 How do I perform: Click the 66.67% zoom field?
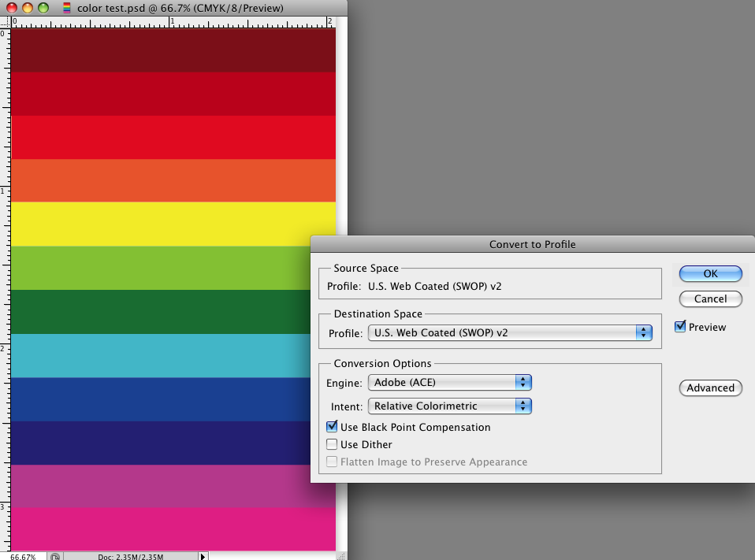(23, 556)
